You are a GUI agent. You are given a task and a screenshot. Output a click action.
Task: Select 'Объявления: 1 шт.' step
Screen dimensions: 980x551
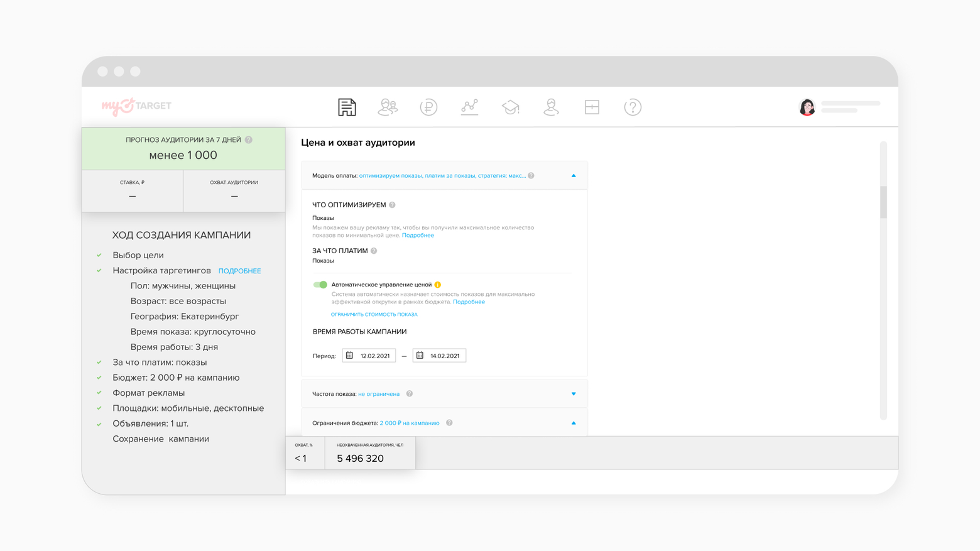tap(150, 423)
